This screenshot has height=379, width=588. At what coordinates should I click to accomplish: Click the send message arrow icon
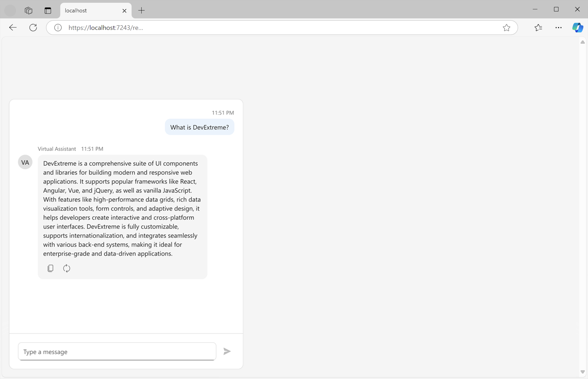tap(227, 351)
